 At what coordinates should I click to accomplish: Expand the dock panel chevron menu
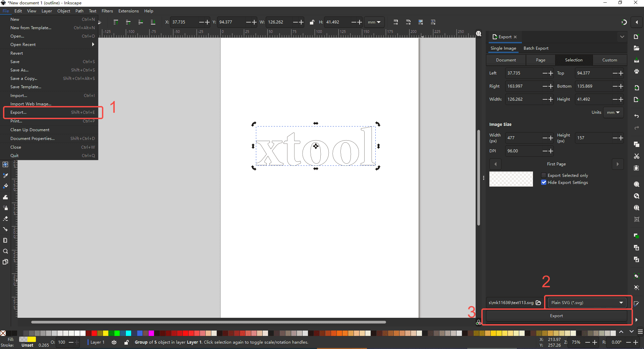coord(622,37)
